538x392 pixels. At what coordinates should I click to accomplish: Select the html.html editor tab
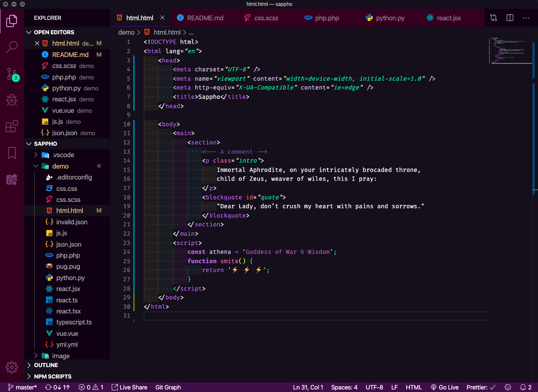pos(140,18)
